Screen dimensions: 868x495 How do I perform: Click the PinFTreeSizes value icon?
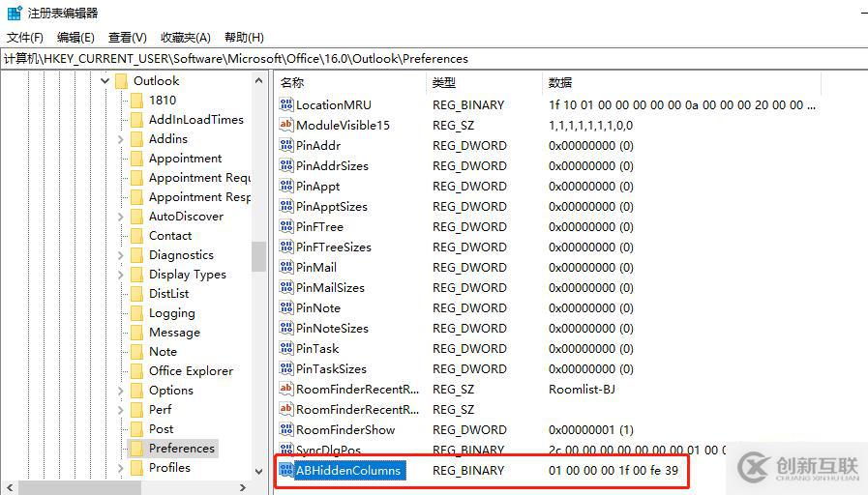[x=286, y=247]
